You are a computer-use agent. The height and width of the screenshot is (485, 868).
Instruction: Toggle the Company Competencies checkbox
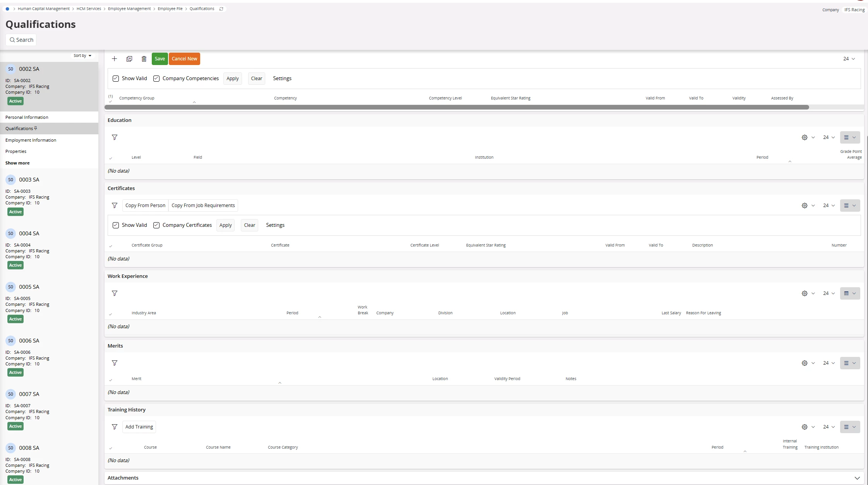click(x=156, y=79)
